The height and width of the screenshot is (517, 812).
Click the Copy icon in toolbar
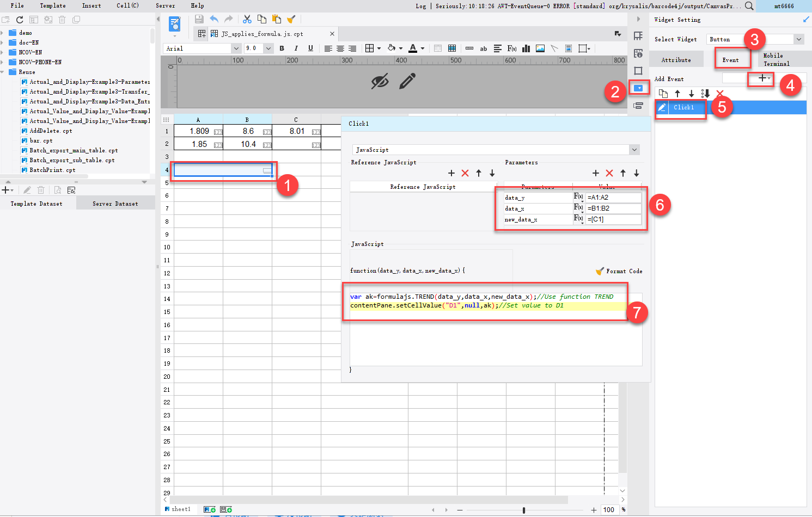tap(262, 19)
